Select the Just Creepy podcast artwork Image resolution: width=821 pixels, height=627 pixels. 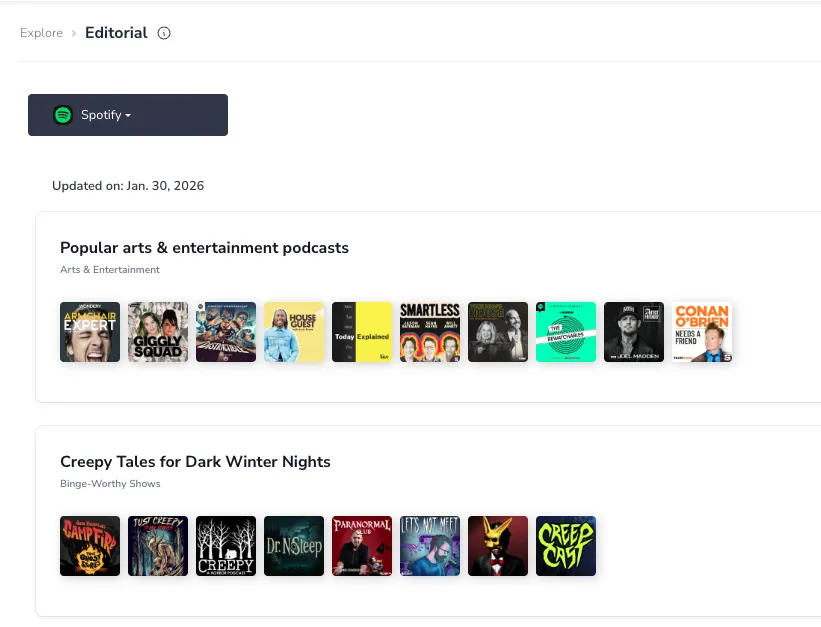(x=158, y=546)
